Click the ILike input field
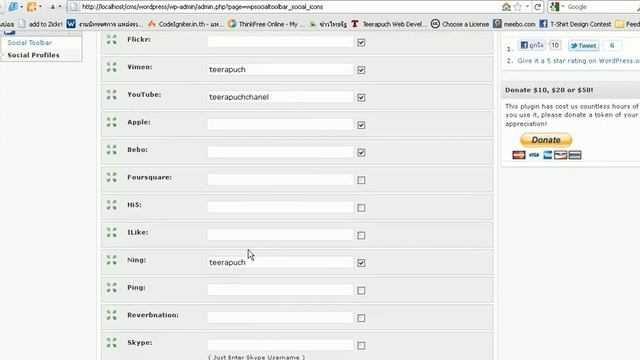Screen dimensions: 640x360 pyautogui.click(x=280, y=235)
